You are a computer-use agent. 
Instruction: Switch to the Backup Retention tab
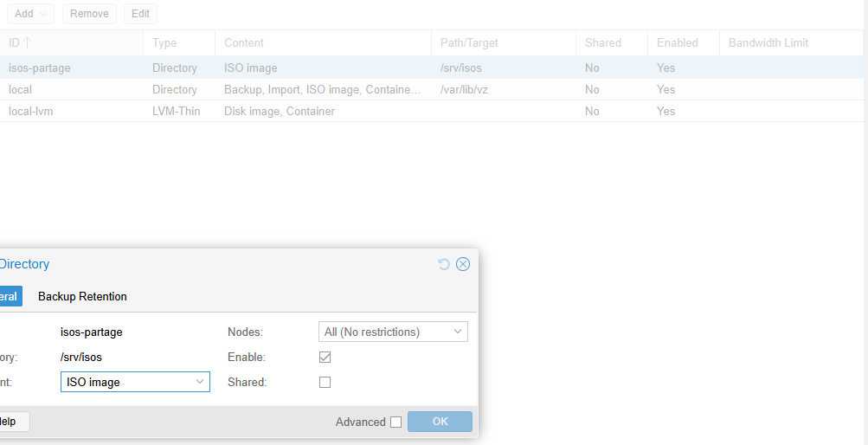pyautogui.click(x=82, y=297)
